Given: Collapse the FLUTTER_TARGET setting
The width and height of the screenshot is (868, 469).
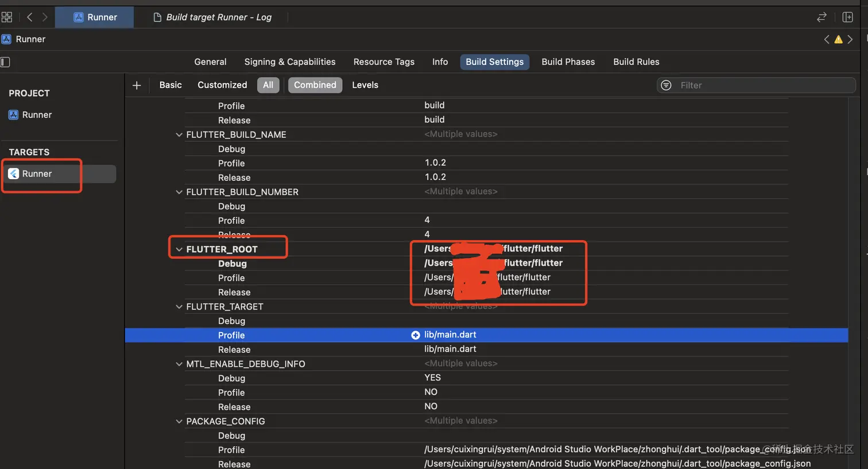Looking at the screenshot, I should tap(179, 307).
